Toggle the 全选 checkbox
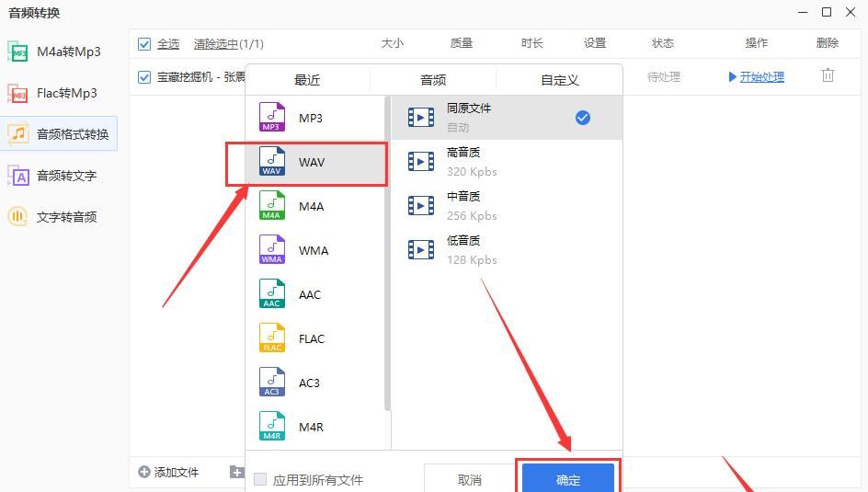 click(144, 44)
